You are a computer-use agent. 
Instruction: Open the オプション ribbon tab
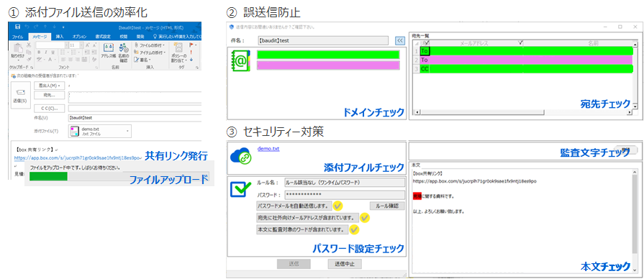pyautogui.click(x=79, y=37)
